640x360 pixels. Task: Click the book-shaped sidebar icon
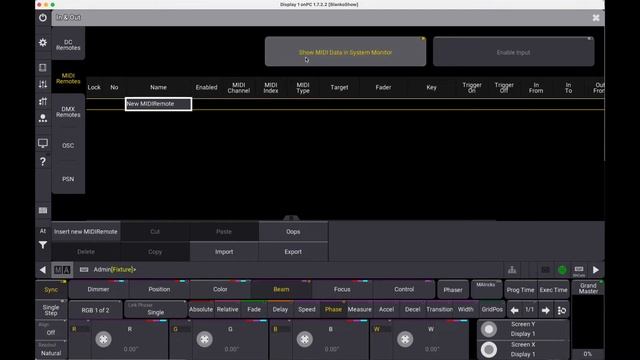pos(43,67)
